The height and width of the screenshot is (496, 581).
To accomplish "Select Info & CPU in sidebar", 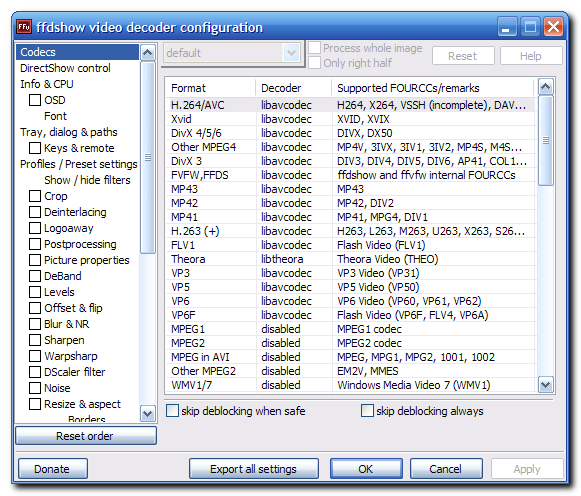I will 47,84.
